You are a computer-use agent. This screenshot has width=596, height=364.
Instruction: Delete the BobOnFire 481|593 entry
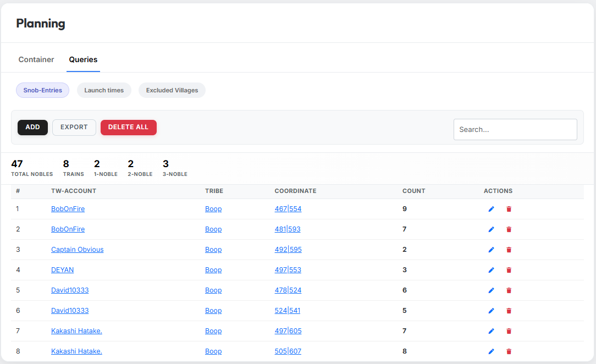point(509,229)
